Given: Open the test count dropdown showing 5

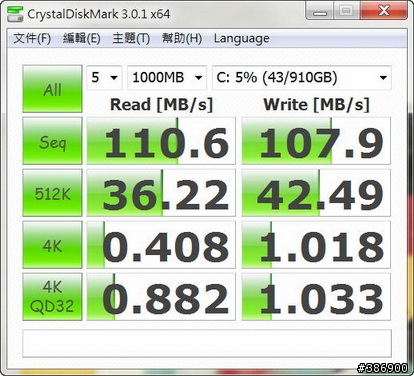Looking at the screenshot, I should (x=104, y=78).
